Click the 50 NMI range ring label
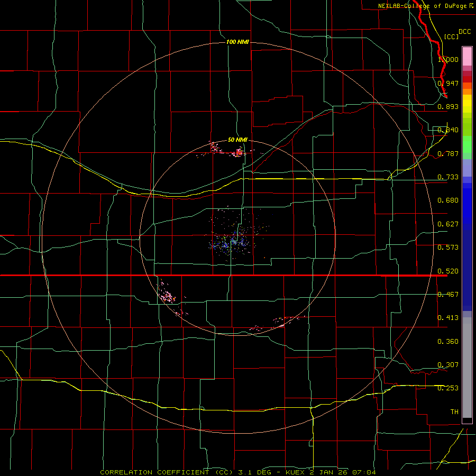The image size is (476, 476). pos(237,140)
